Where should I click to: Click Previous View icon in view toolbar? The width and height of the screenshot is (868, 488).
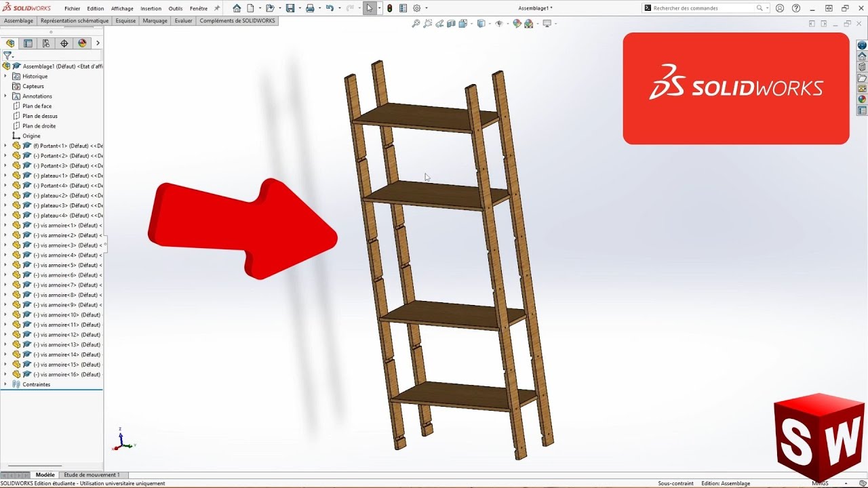pos(439,23)
